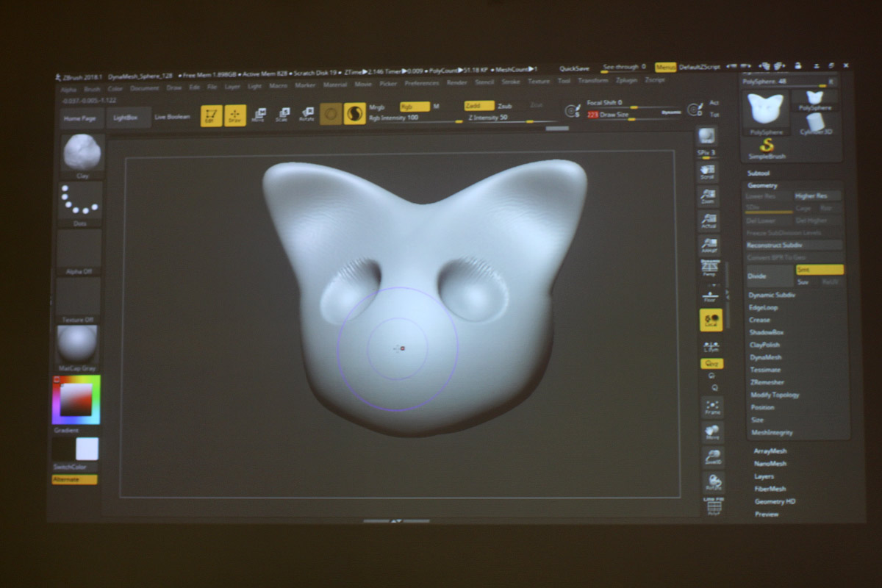Click the Move transform icon in top shelf
Screen dimensions: 882x588
pyautogui.click(x=259, y=115)
